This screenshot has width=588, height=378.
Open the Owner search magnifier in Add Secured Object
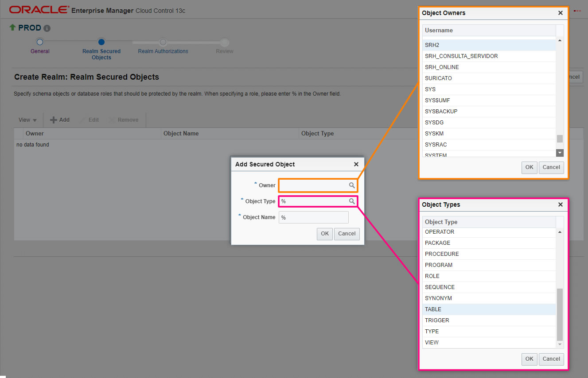pos(351,185)
